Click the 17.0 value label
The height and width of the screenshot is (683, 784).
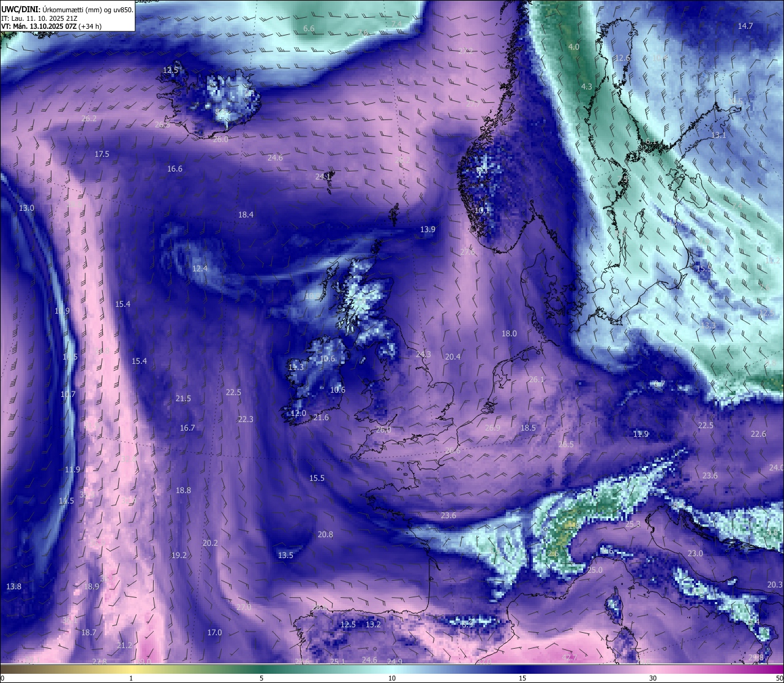click(214, 632)
